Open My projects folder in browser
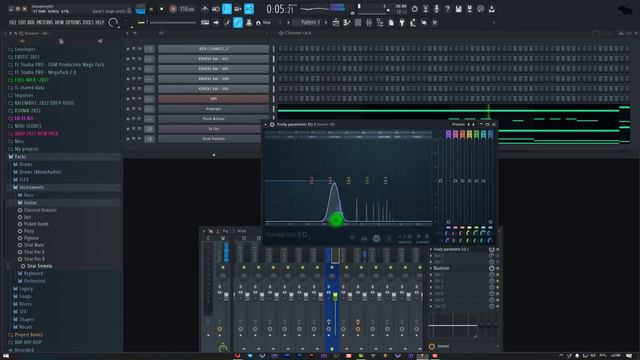The image size is (640, 360). 27,149
